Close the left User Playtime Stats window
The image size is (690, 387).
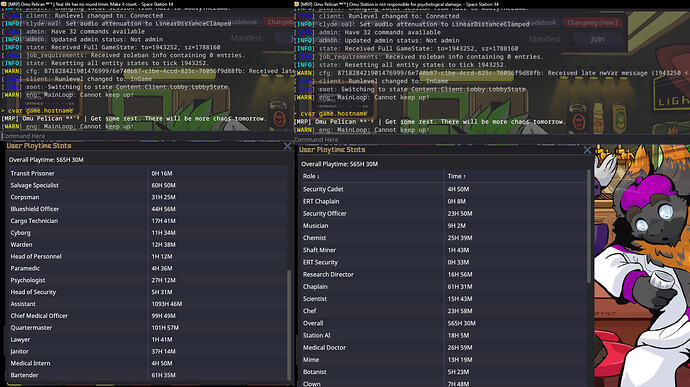pos(287,146)
